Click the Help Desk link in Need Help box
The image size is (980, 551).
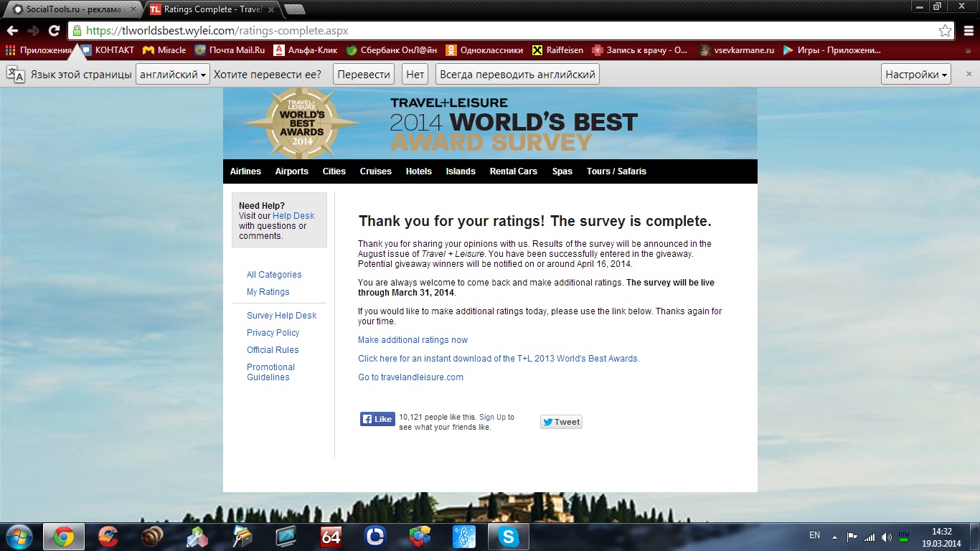click(x=293, y=216)
